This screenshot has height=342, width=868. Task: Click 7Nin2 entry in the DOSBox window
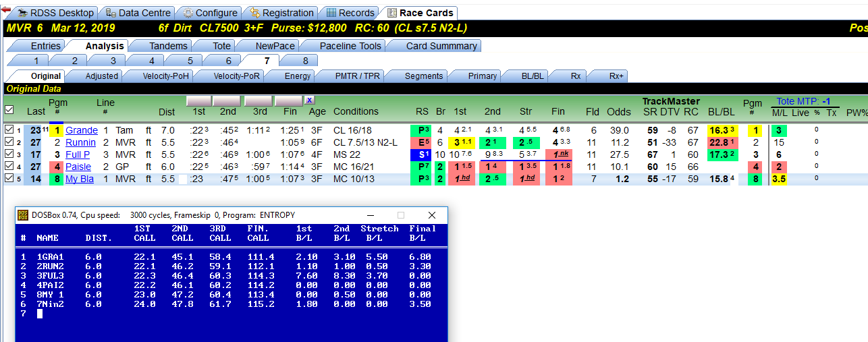(51, 304)
